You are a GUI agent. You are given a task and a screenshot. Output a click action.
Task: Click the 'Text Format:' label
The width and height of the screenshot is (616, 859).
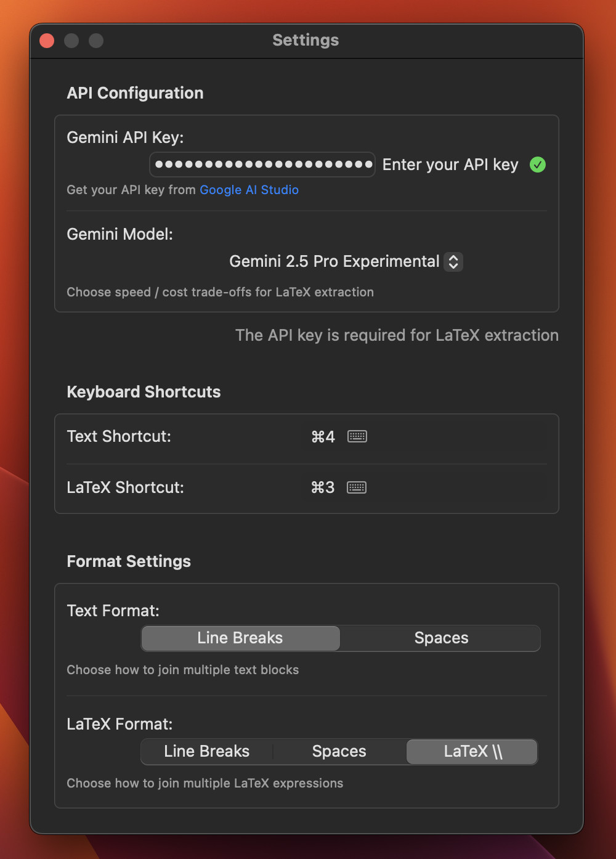click(113, 611)
